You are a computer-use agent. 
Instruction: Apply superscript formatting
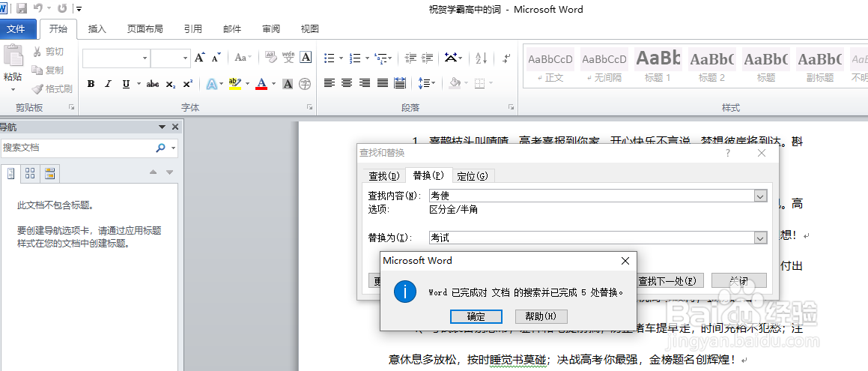click(x=188, y=84)
